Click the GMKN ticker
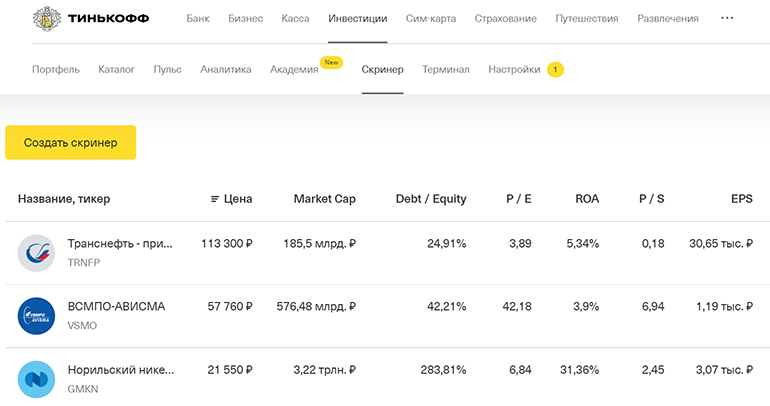The image size is (770, 406). pyautogui.click(x=83, y=389)
